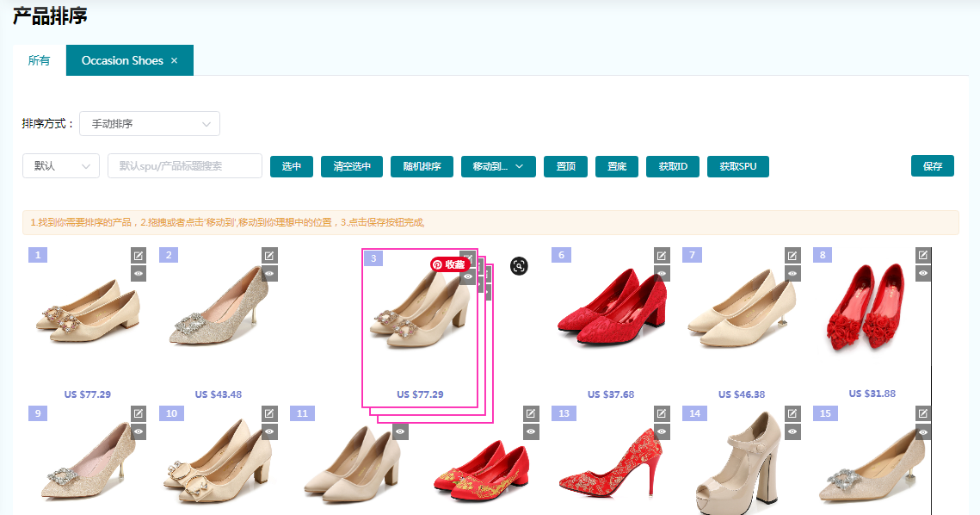
Task: Select the product 1 beige heels thumbnail
Action: (x=88, y=311)
